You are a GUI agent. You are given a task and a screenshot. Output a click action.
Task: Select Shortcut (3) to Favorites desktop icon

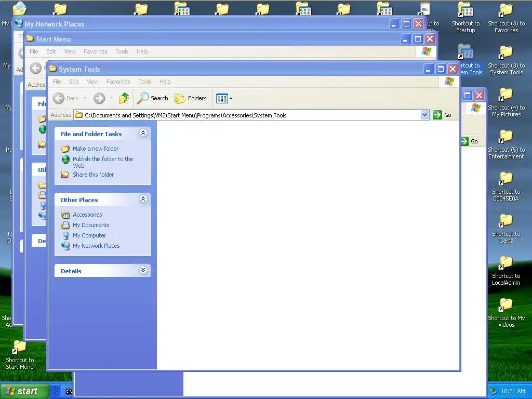506,18
